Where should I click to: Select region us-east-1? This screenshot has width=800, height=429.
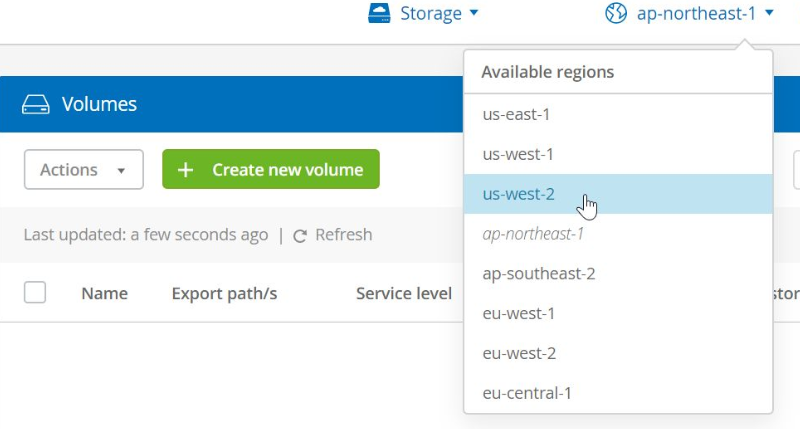618,114
